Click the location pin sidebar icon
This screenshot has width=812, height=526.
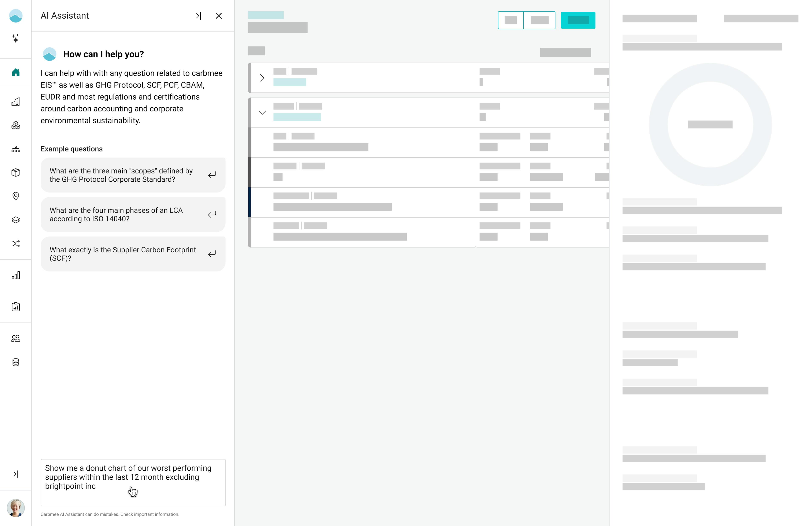16,196
